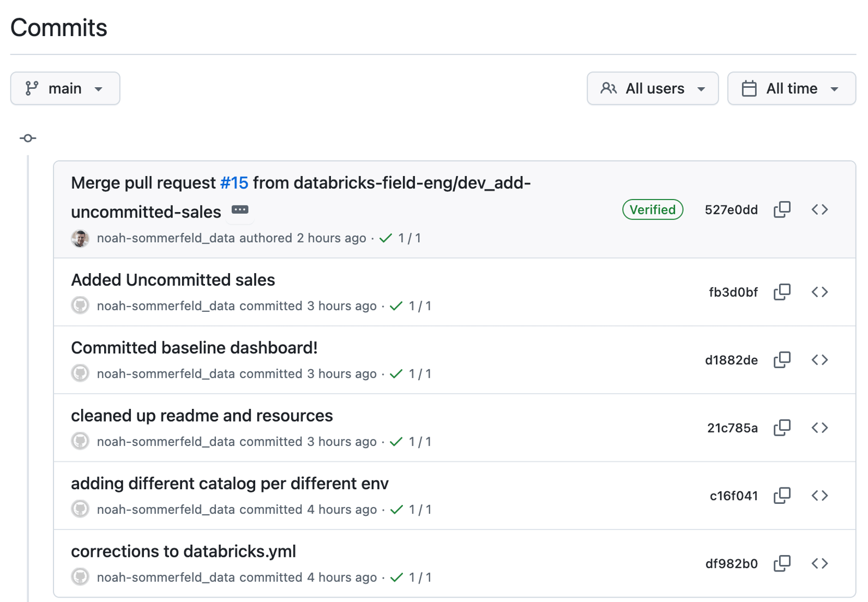Click the Verified badge on merge commit

pyautogui.click(x=652, y=209)
